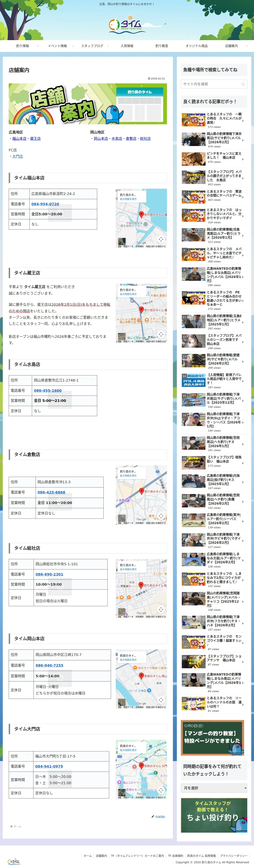Click the 大門店 link under FC店
Image resolution: width=254 pixels, height=868 pixels.
(x=18, y=156)
